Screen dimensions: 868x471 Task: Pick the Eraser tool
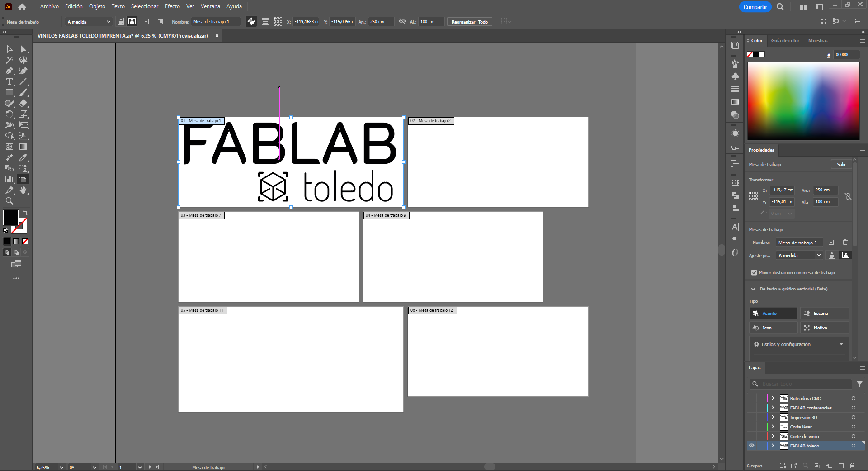pyautogui.click(x=24, y=103)
